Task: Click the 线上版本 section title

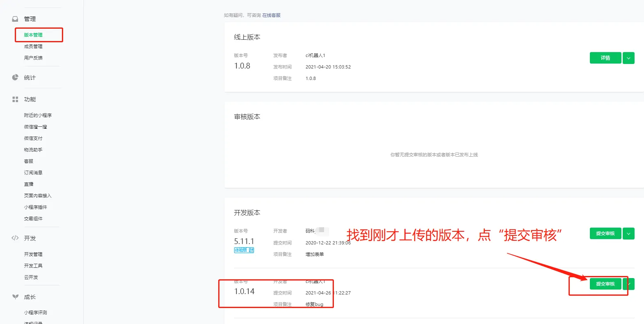Action: click(x=247, y=37)
